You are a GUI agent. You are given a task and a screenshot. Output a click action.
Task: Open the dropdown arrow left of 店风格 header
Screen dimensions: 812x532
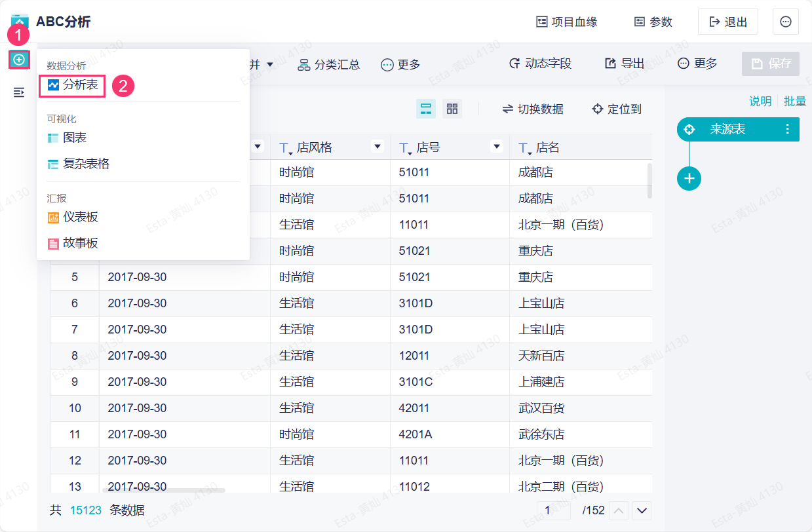pyautogui.click(x=258, y=147)
